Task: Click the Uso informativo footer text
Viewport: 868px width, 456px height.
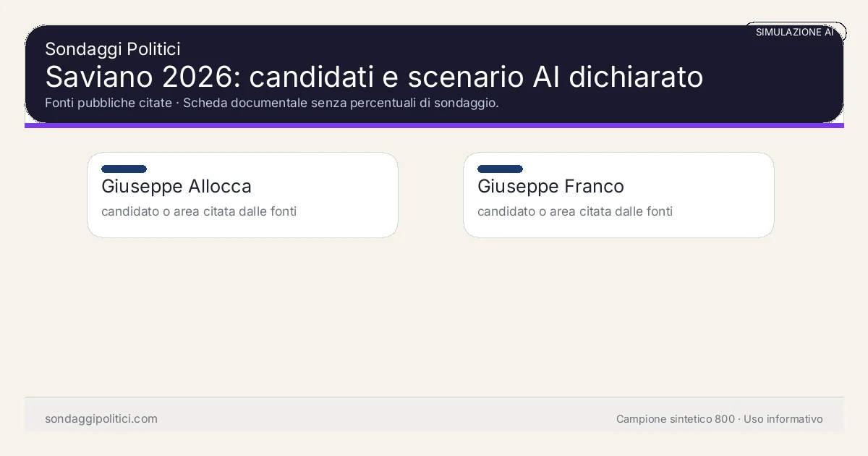Action: [x=783, y=419]
